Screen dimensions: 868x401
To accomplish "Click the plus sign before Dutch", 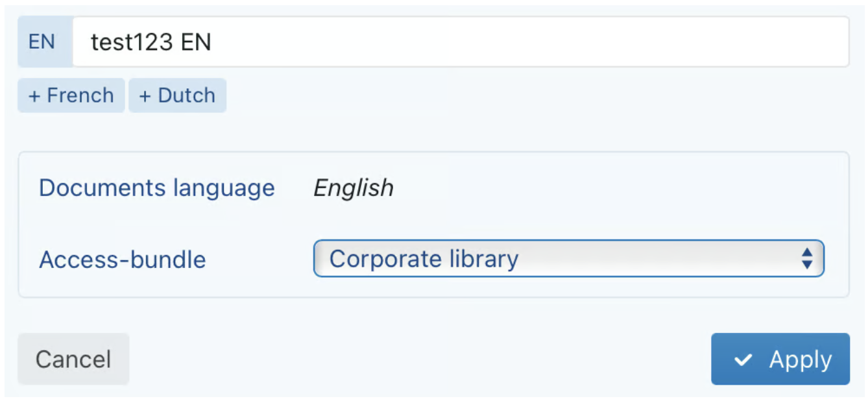I will point(145,96).
